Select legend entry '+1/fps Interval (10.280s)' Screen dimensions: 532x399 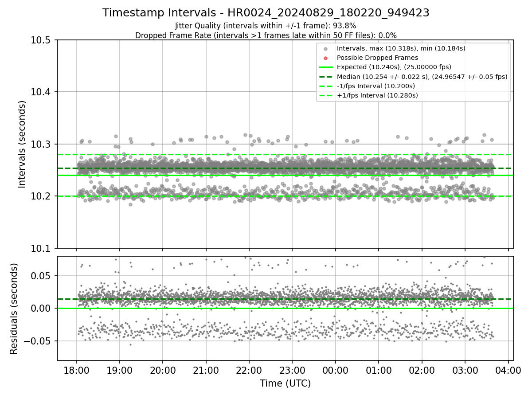[x=377, y=95]
